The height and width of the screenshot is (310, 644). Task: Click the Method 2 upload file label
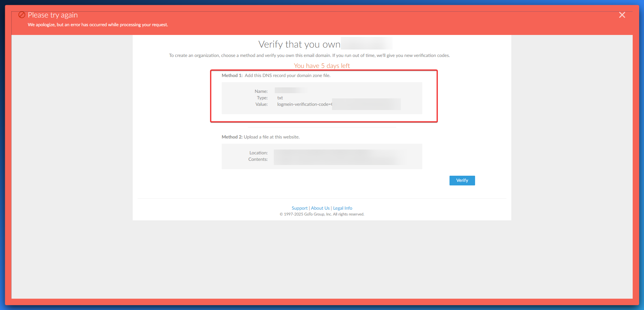point(261,137)
